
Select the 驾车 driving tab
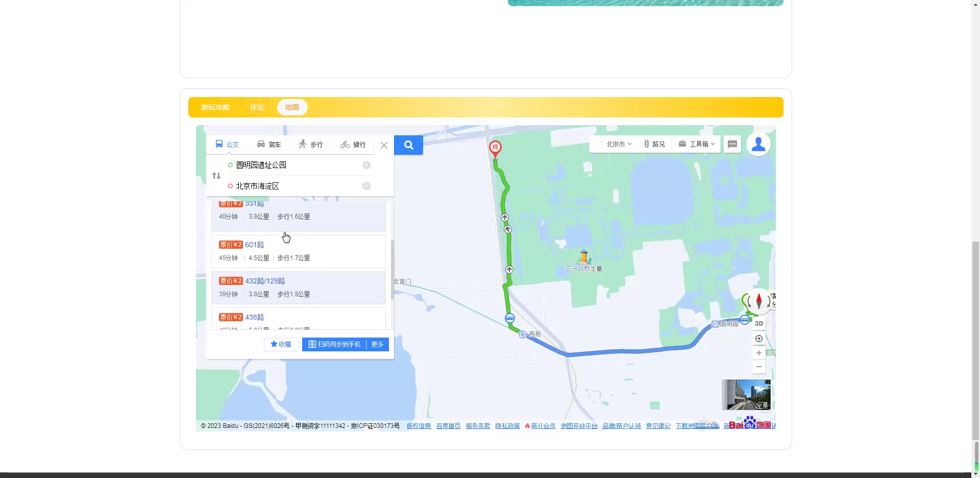[x=269, y=145]
